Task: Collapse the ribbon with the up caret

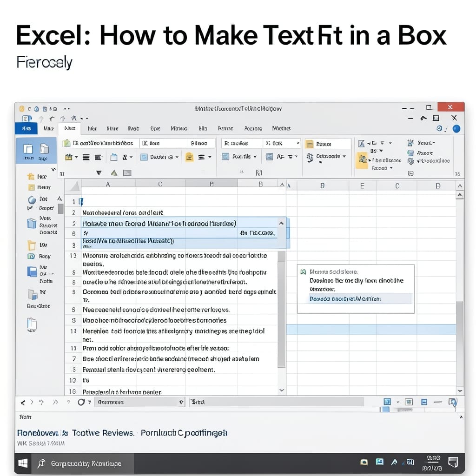Action: pyautogui.click(x=423, y=118)
